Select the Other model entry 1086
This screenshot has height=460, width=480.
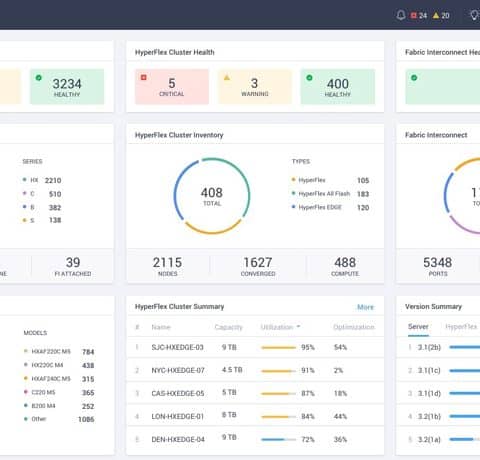click(x=59, y=419)
